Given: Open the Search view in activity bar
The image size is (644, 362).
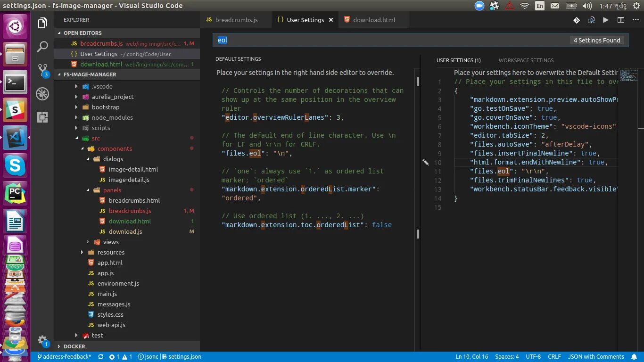Looking at the screenshot, I should click(x=42, y=46).
